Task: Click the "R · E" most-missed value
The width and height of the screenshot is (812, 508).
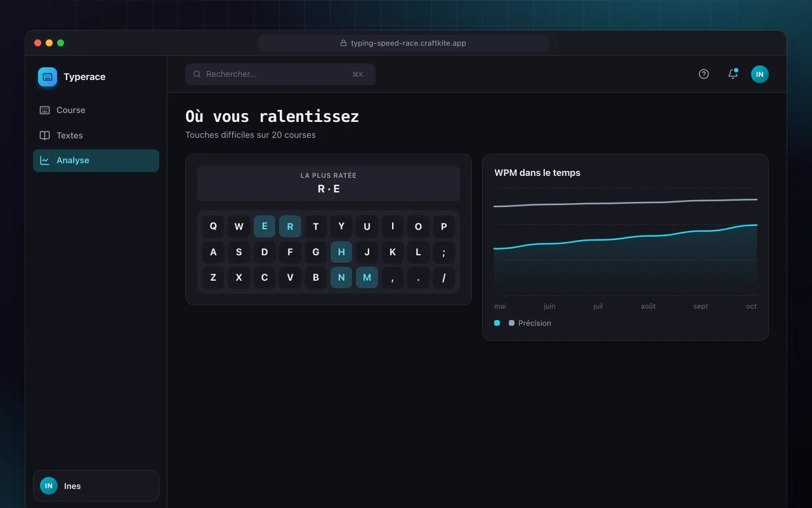Action: (329, 189)
